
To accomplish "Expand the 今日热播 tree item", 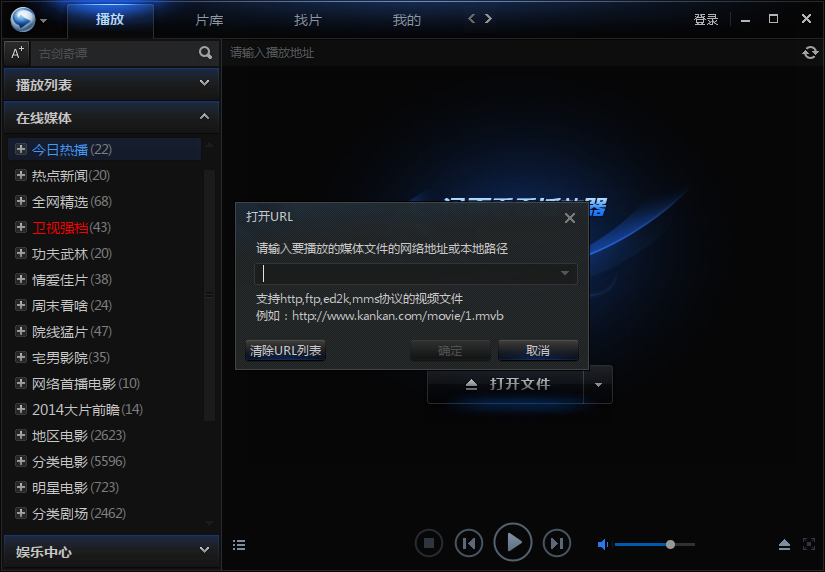I will click(x=21, y=150).
